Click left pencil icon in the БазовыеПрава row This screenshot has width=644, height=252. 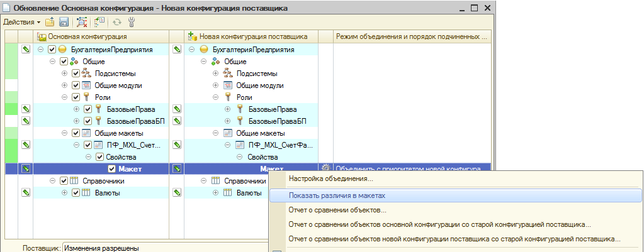point(25,109)
